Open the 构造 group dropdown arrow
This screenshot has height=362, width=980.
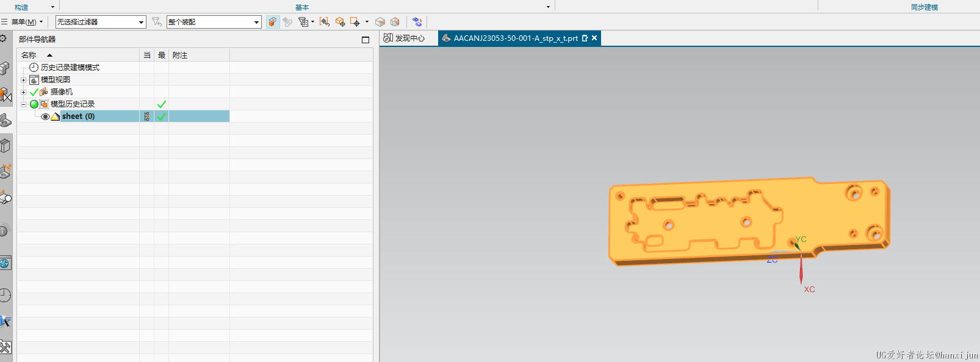pyautogui.click(x=52, y=7)
